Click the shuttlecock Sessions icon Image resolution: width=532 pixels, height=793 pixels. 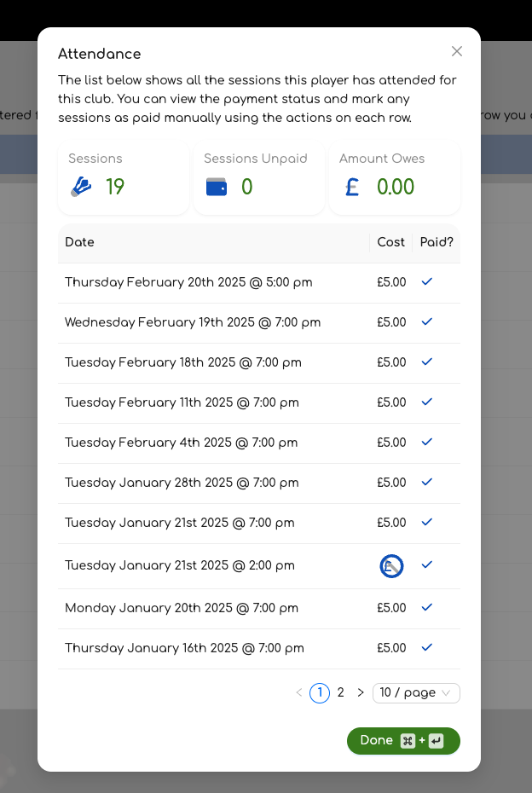(x=81, y=187)
